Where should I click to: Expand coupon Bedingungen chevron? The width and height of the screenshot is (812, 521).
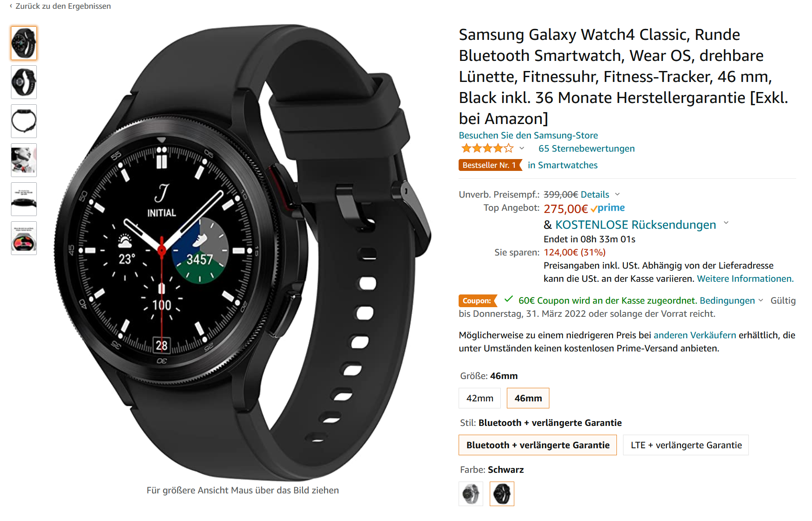coord(761,301)
